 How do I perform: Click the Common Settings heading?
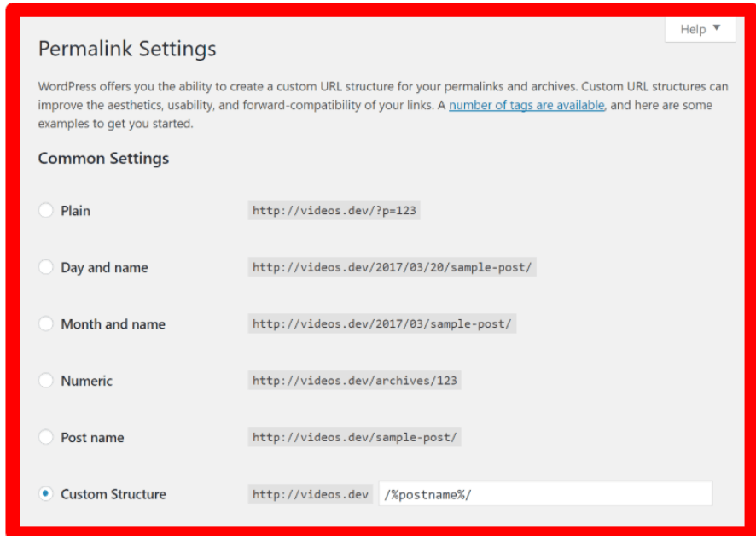pyautogui.click(x=103, y=158)
